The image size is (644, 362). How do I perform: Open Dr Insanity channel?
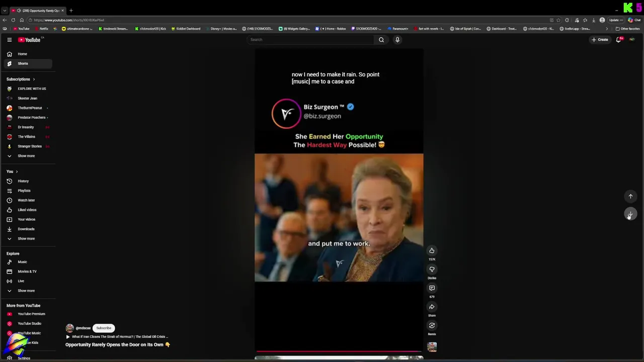coord(28,127)
